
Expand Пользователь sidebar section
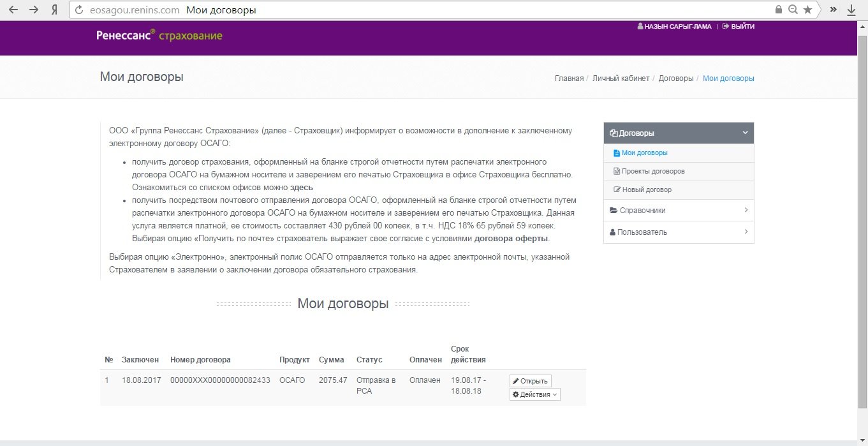[x=679, y=232]
